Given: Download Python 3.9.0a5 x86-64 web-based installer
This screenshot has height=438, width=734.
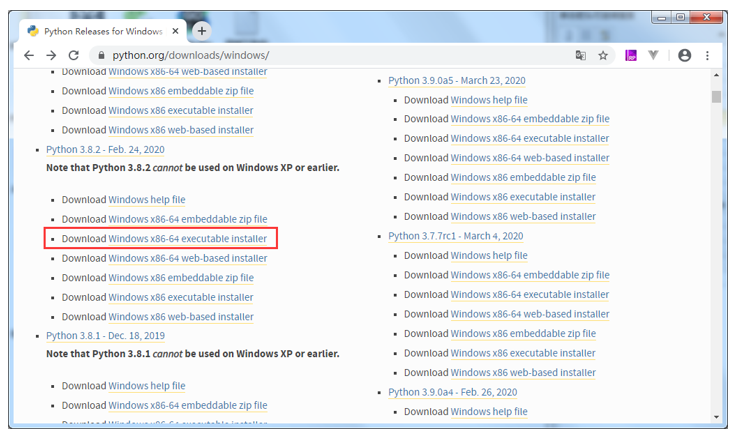Looking at the screenshot, I should click(x=530, y=158).
